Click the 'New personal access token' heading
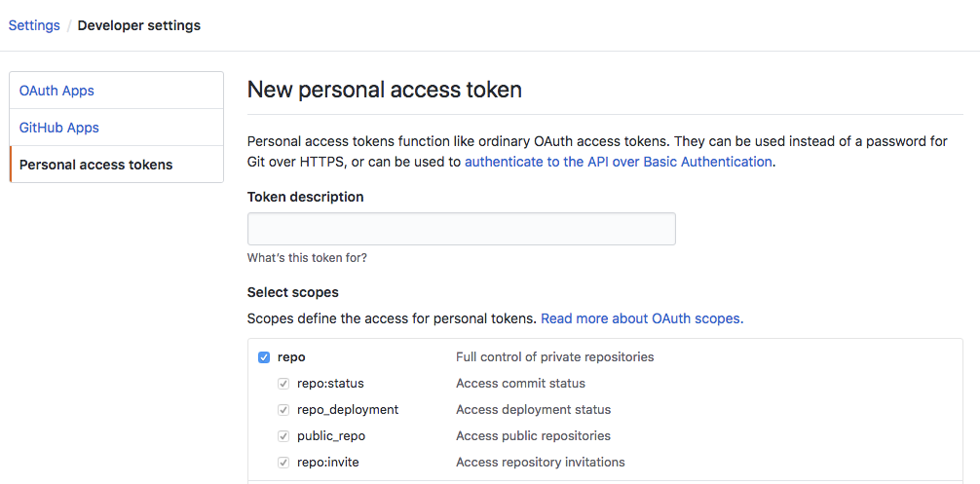The image size is (980, 484). tap(385, 91)
